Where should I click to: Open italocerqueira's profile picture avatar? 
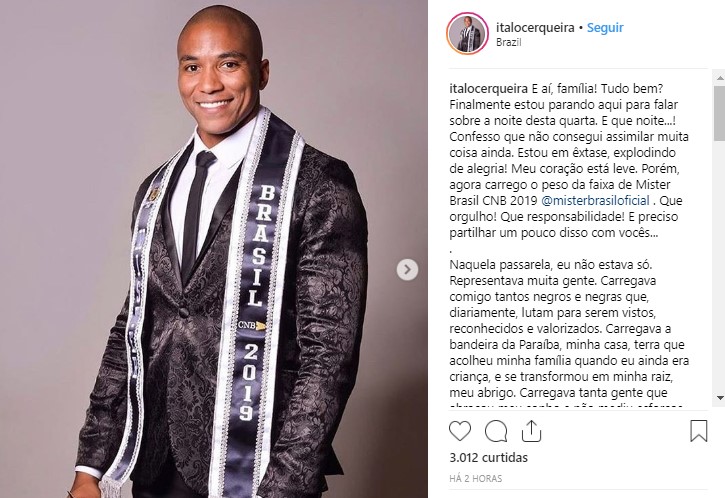click(467, 34)
